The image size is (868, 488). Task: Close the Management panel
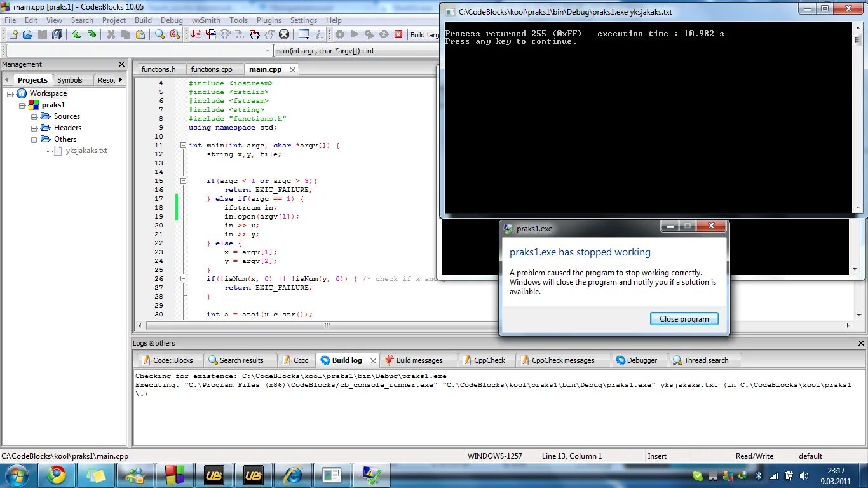122,64
